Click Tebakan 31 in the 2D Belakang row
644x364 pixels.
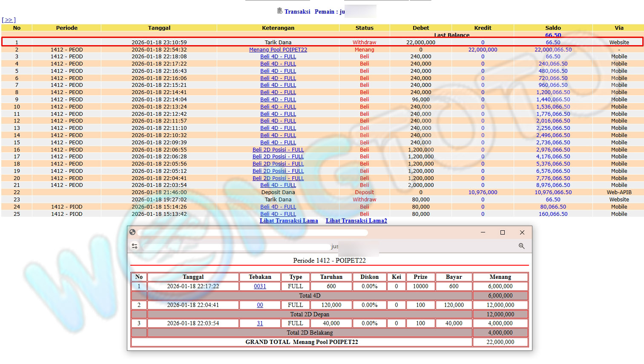pos(260,324)
